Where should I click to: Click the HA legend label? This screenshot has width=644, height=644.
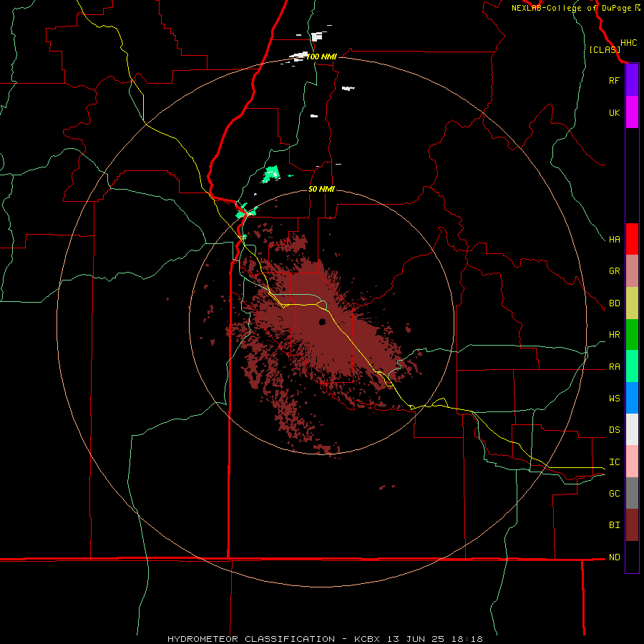[x=614, y=239]
